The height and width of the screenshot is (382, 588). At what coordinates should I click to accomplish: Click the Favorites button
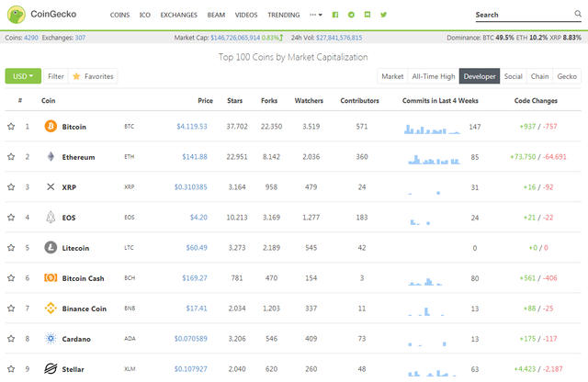93,76
